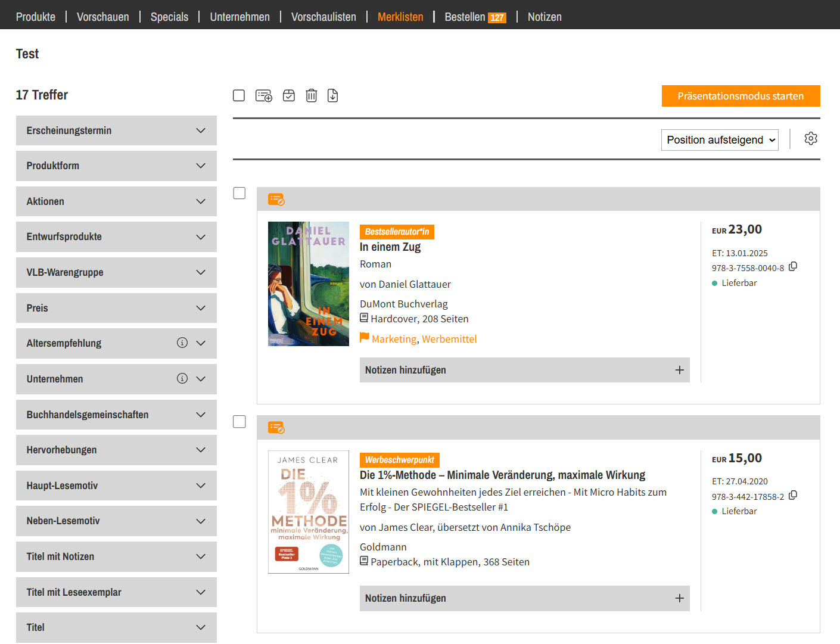This screenshot has width=840, height=644.
Task: Click plus icon for Die 1%-Methode notes
Action: pyautogui.click(x=679, y=598)
